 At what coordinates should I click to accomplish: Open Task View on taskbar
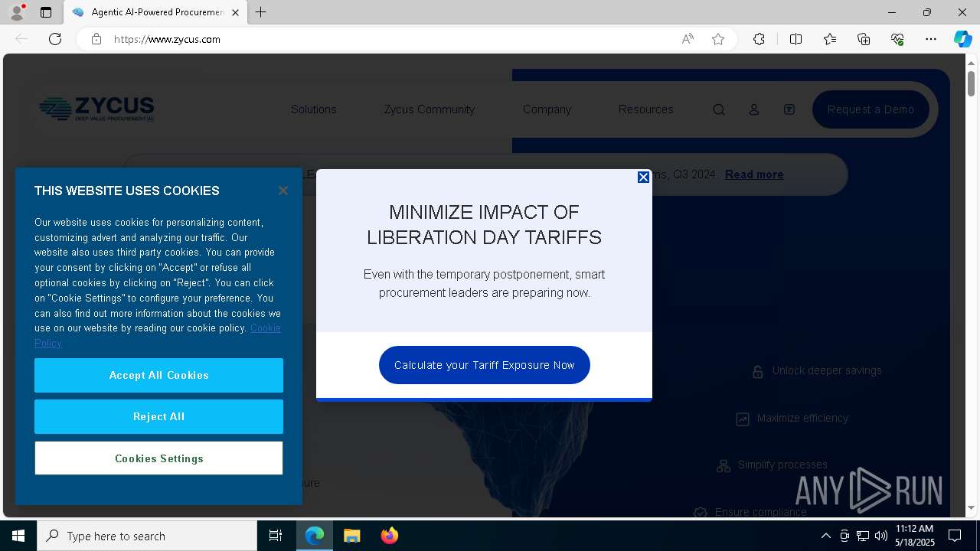[276, 536]
